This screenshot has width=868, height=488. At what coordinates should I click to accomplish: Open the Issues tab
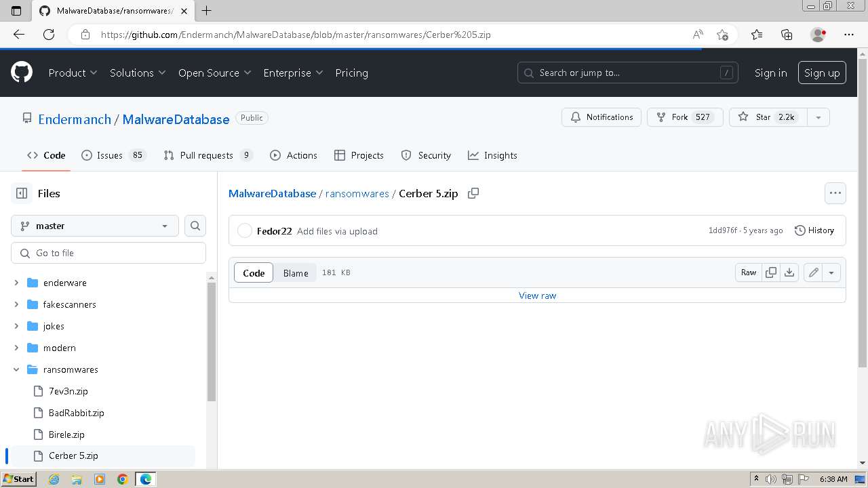point(113,155)
